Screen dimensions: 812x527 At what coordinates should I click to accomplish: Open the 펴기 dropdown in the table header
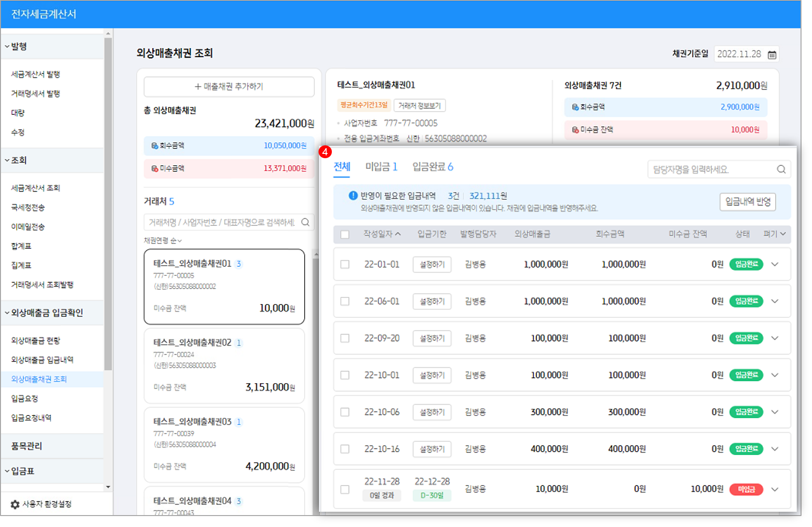[x=773, y=234]
